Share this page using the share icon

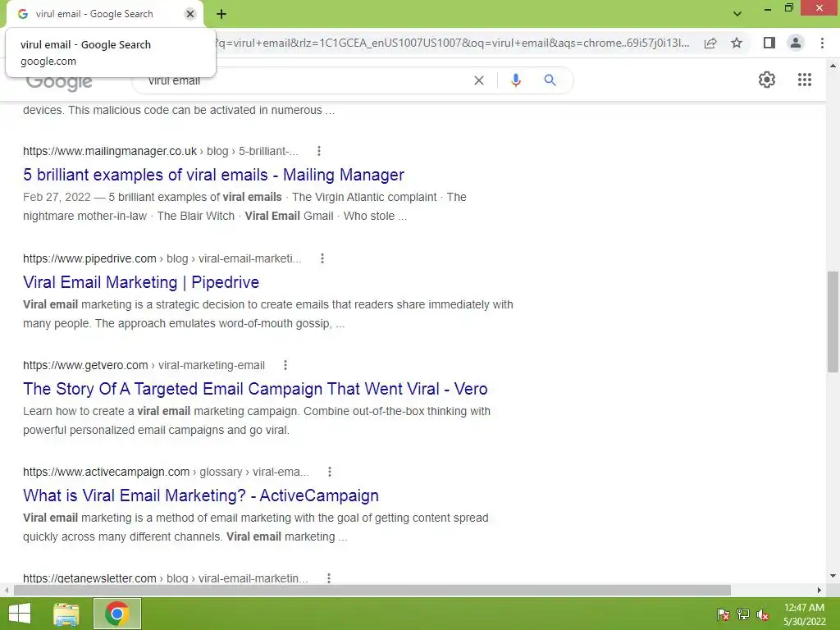710,43
